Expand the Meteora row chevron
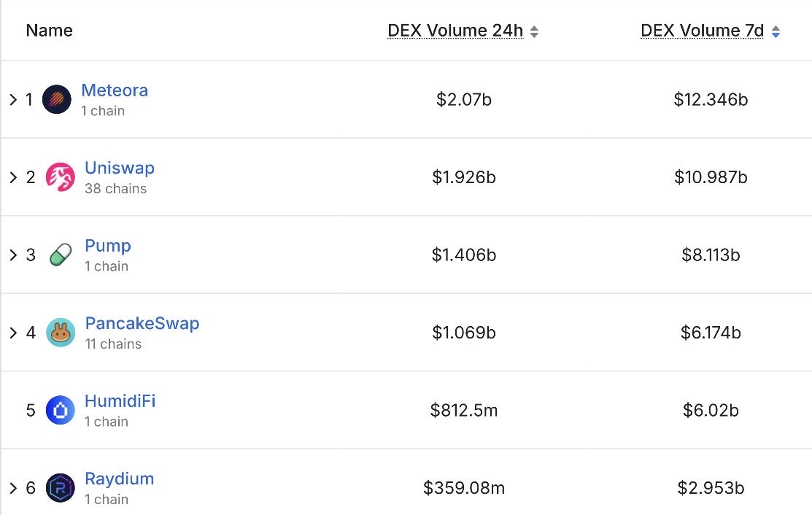812x515 pixels. pyautogui.click(x=13, y=98)
